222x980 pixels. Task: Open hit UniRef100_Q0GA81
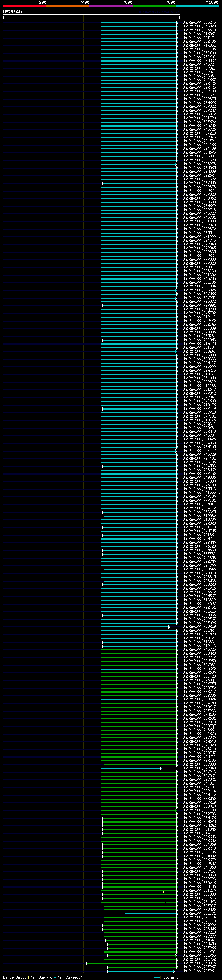click(199, 76)
